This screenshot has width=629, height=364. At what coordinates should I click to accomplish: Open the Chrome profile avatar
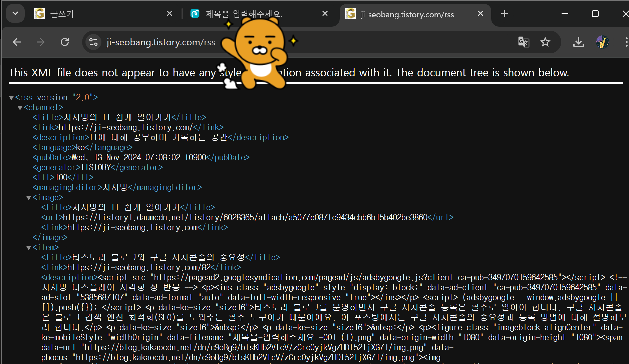tap(603, 42)
